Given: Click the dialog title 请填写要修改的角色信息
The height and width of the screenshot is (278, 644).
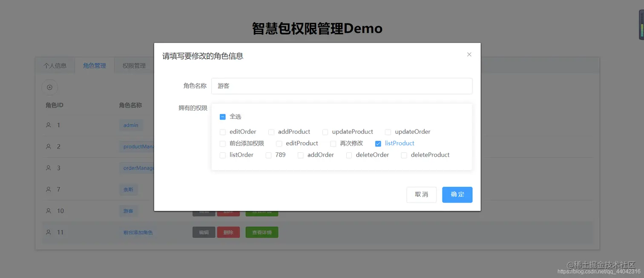Looking at the screenshot, I should pos(203,56).
